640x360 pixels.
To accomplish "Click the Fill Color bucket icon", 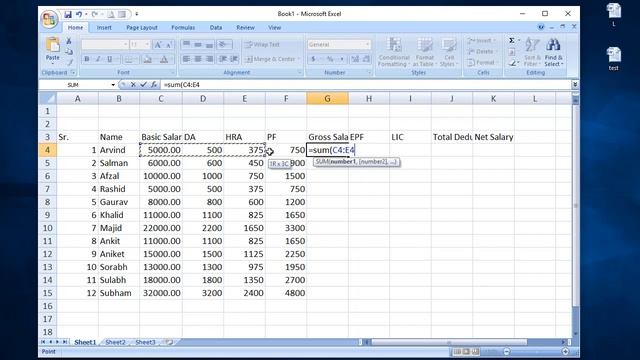I will 148,59.
